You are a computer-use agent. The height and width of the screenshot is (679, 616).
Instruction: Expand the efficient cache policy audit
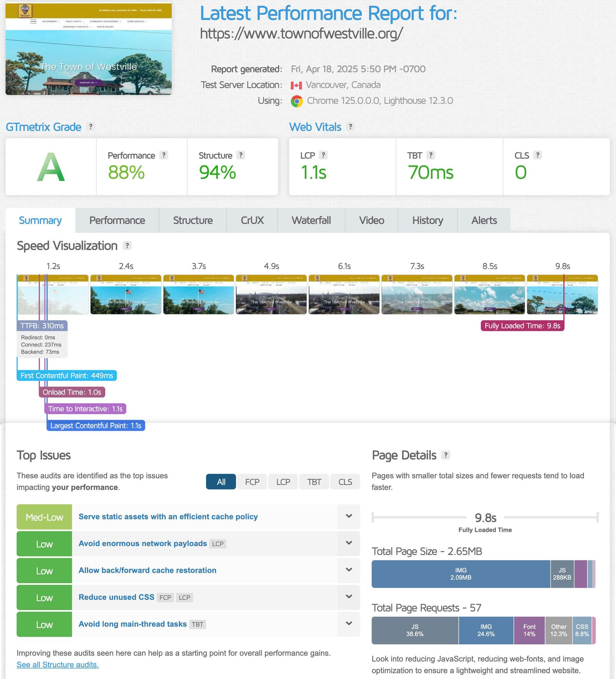click(x=349, y=516)
